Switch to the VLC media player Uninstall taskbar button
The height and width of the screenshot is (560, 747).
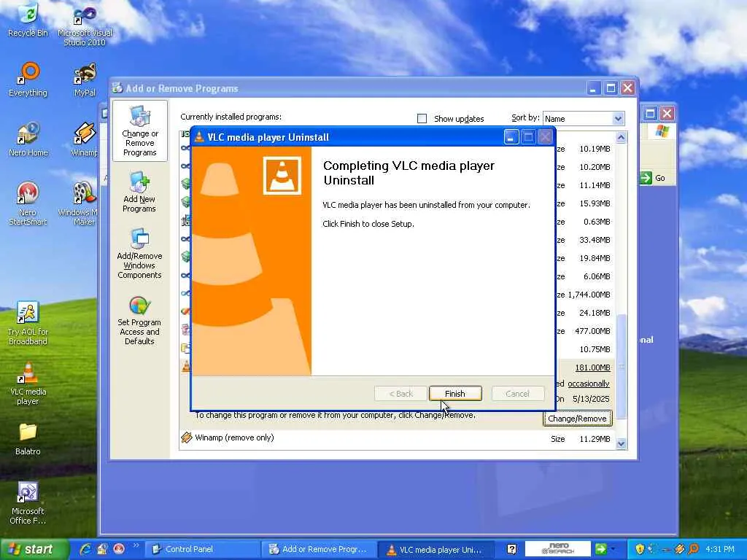(436, 549)
